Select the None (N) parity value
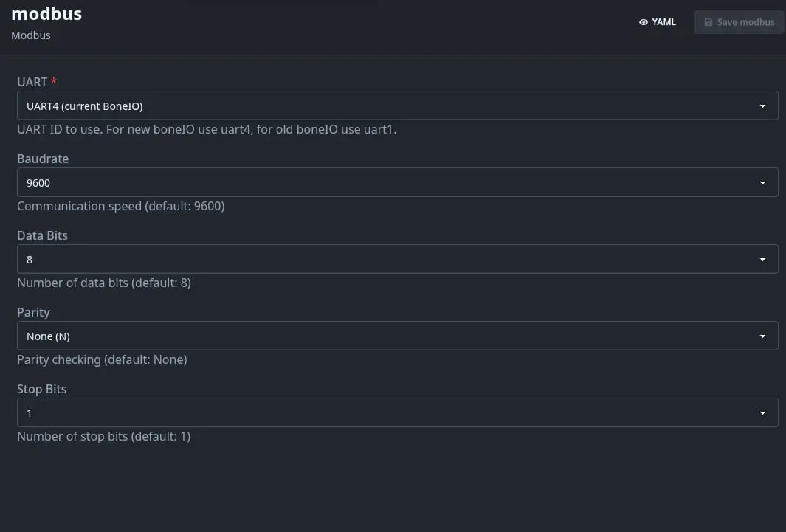The width and height of the screenshot is (786, 532). tap(48, 336)
